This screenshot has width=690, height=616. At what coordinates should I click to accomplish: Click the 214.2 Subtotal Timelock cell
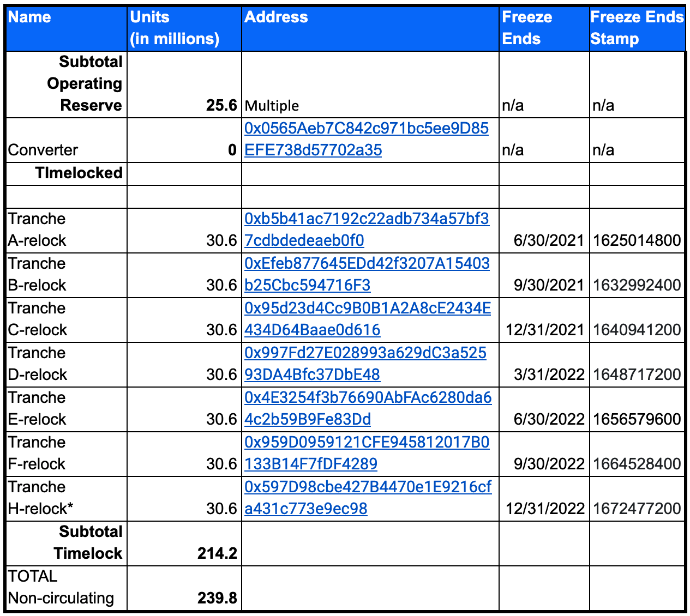click(x=184, y=543)
